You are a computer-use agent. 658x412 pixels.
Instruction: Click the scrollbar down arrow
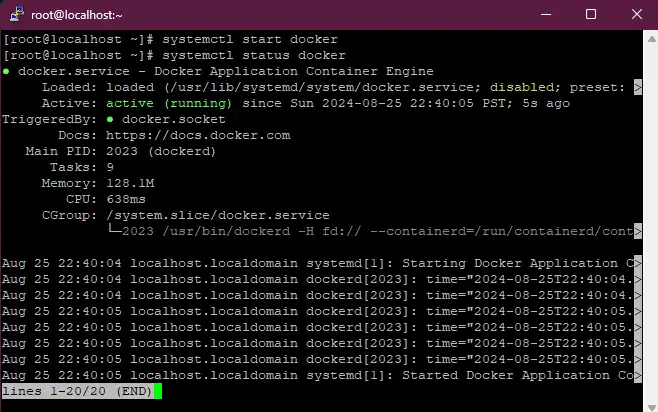click(x=651, y=407)
